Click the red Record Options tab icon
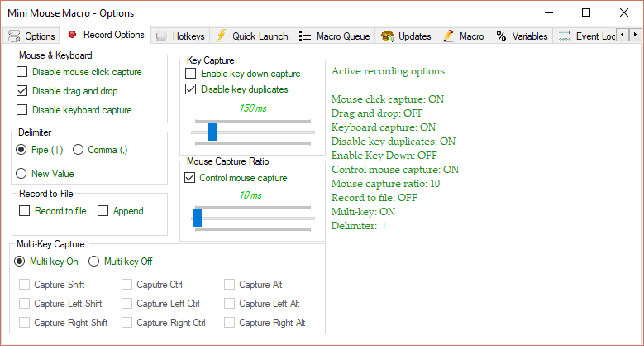The height and width of the screenshot is (346, 644). 72,34
